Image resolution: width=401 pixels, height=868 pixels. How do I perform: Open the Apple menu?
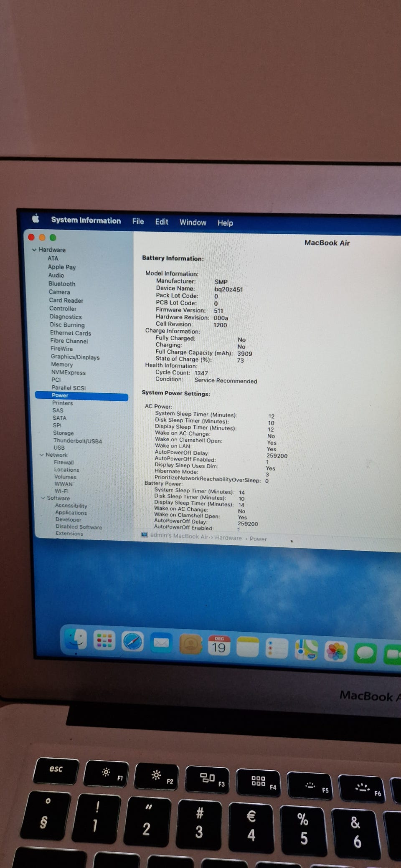coord(36,218)
